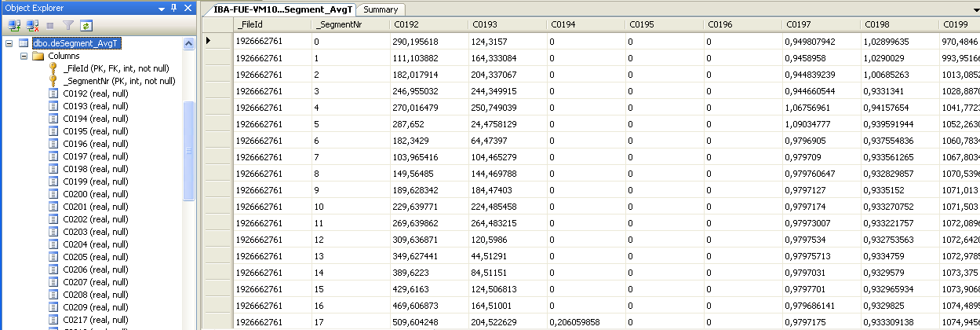
Task: Click the _SegmentNr column header
Action: pyautogui.click(x=350, y=25)
